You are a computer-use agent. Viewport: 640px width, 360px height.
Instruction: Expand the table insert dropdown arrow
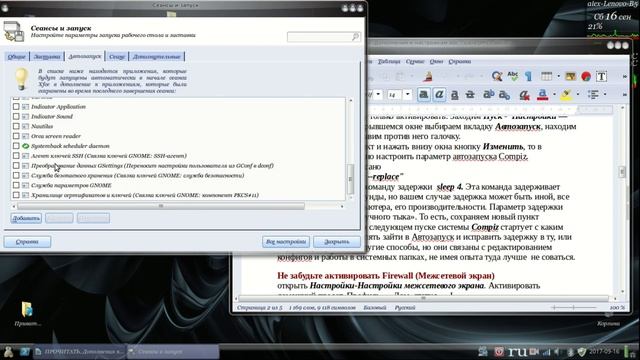[558, 76]
